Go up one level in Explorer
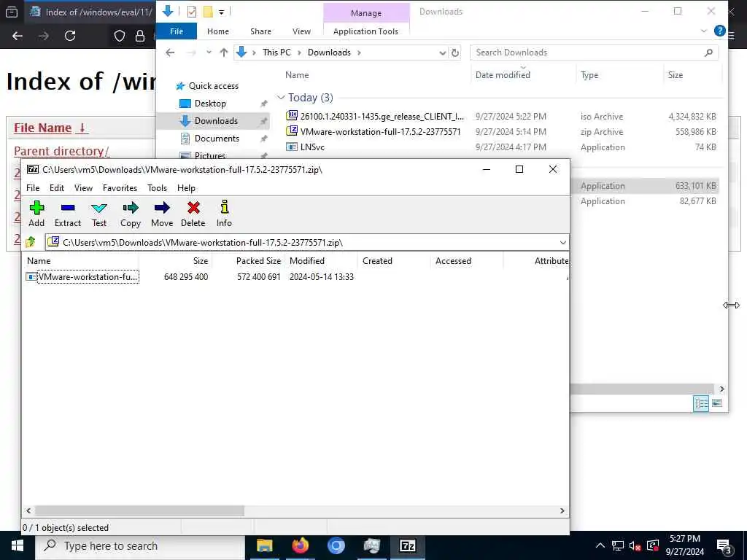This screenshot has width=747, height=560. (224, 52)
